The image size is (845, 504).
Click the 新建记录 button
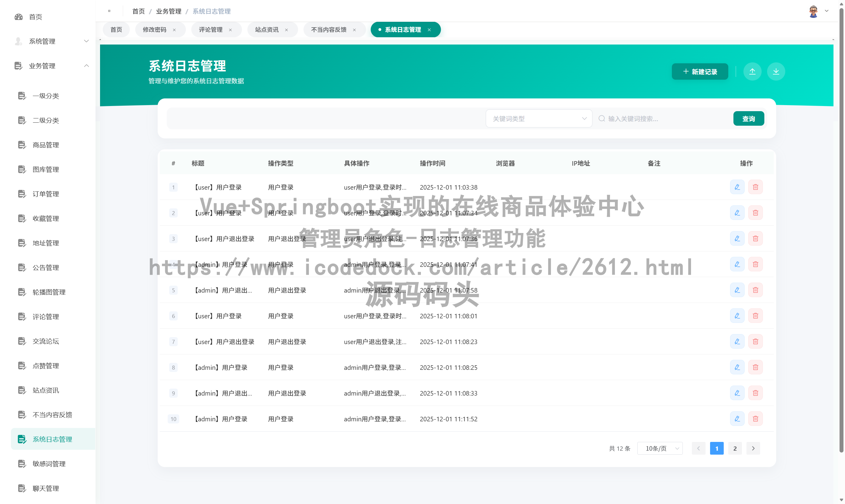[699, 71]
